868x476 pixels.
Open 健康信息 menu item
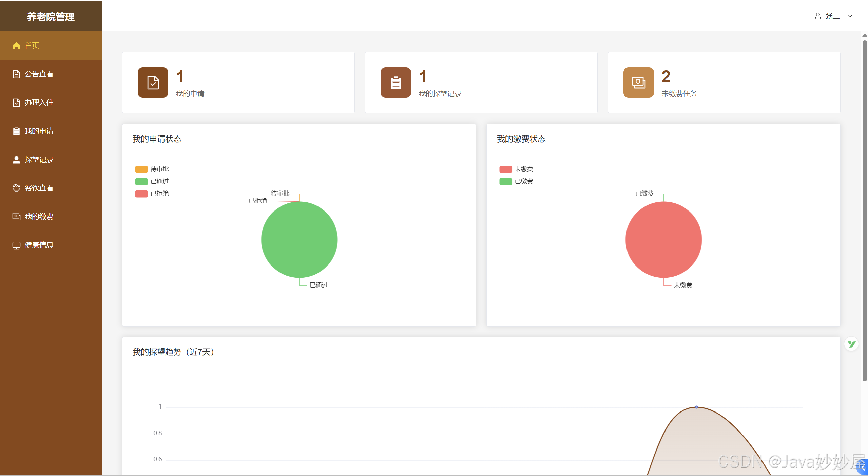[x=39, y=245]
